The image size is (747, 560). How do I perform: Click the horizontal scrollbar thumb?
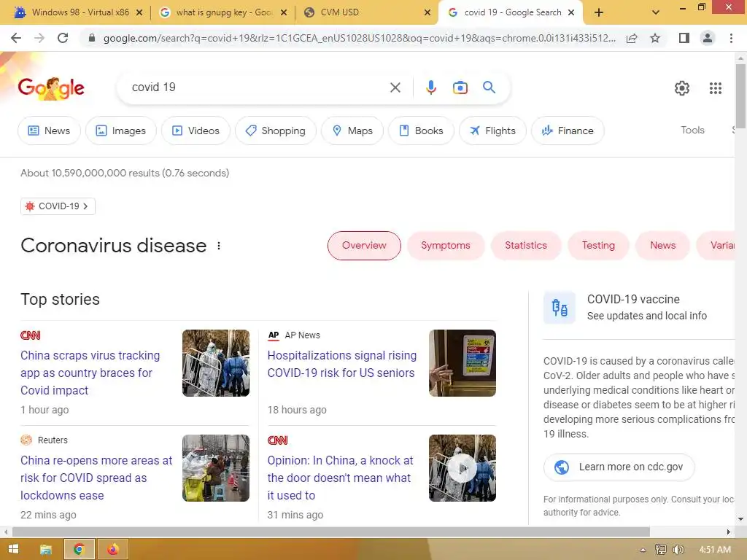click(330, 532)
